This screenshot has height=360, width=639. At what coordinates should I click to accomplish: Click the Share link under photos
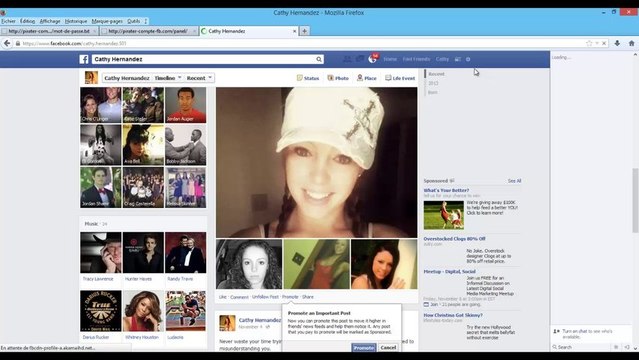(x=308, y=297)
